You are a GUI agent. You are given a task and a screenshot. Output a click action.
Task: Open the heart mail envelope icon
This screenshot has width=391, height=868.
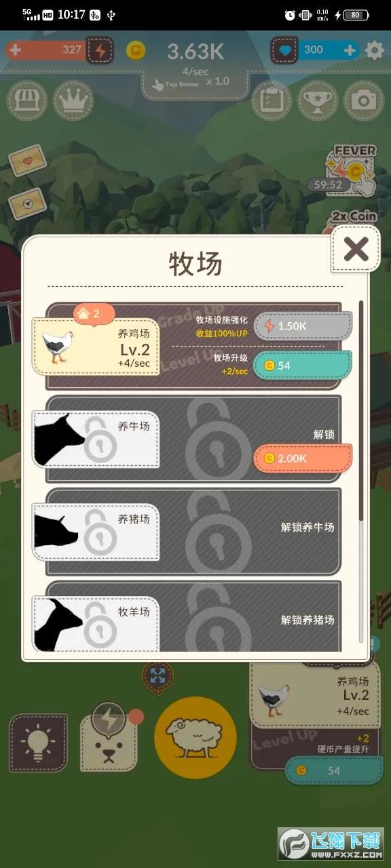click(x=27, y=162)
